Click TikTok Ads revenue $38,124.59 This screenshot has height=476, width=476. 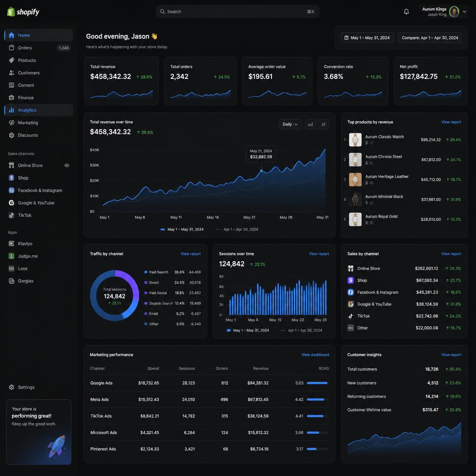coord(258,416)
